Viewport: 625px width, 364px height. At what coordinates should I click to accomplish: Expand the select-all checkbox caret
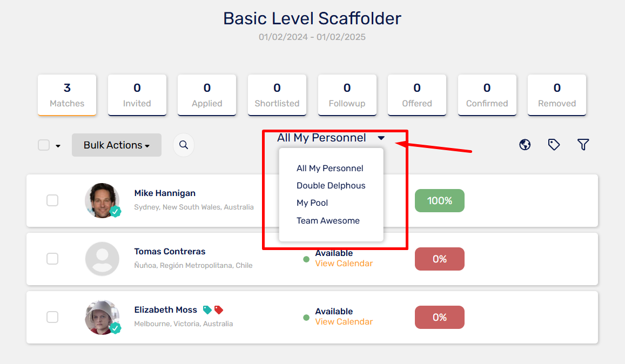point(58,146)
